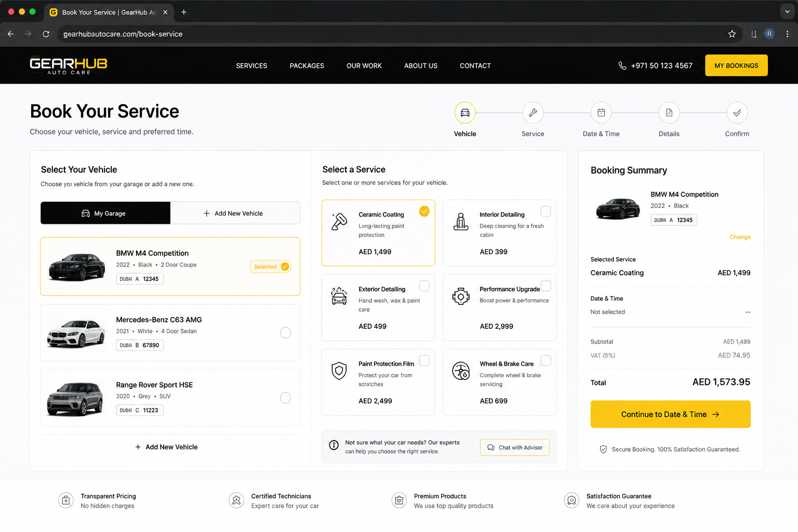Viewport: 798px width, 532px height.
Task: Open the BMW M4 Competition car thumbnail
Action: (x=77, y=267)
